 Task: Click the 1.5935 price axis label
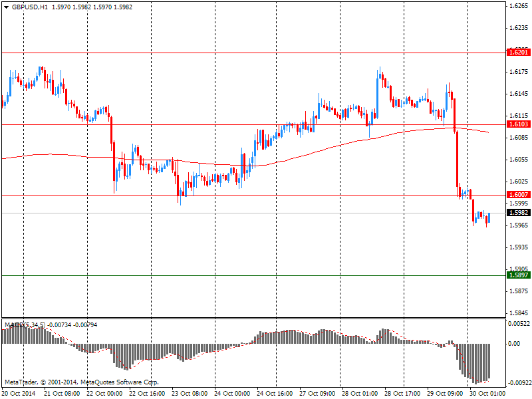pos(519,247)
